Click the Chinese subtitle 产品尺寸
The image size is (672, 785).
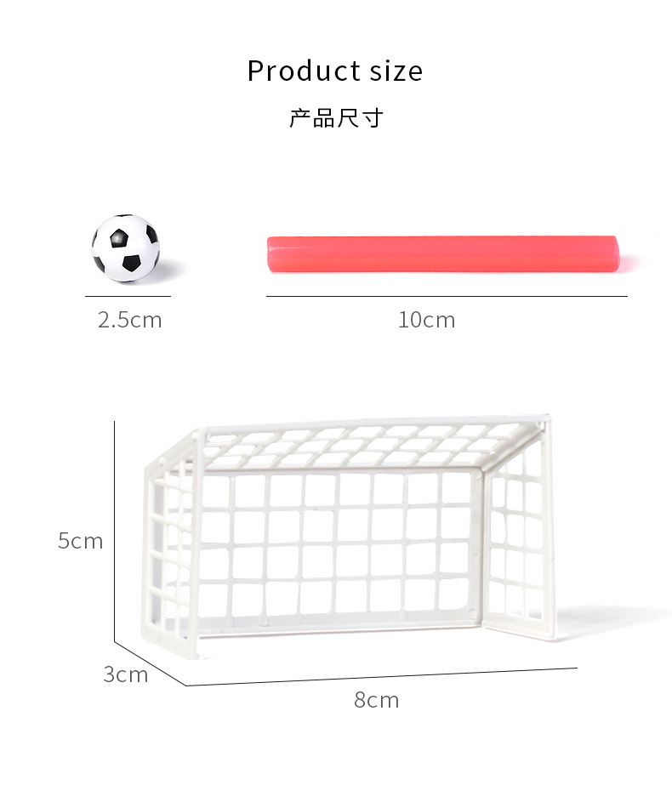(x=335, y=117)
